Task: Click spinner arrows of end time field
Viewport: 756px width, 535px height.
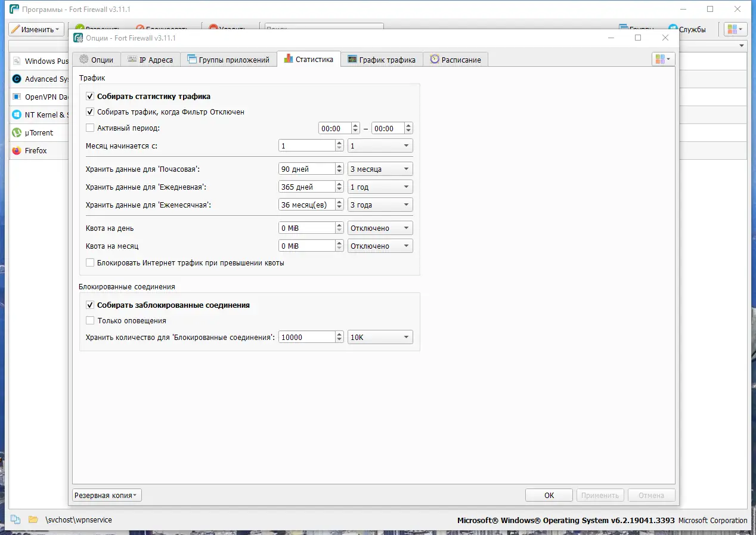Action: [408, 128]
